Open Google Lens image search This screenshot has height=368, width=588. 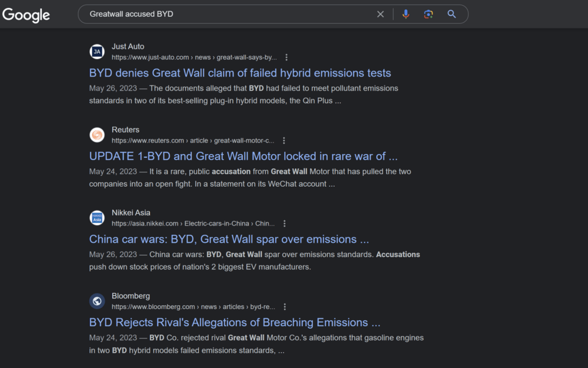tap(428, 14)
